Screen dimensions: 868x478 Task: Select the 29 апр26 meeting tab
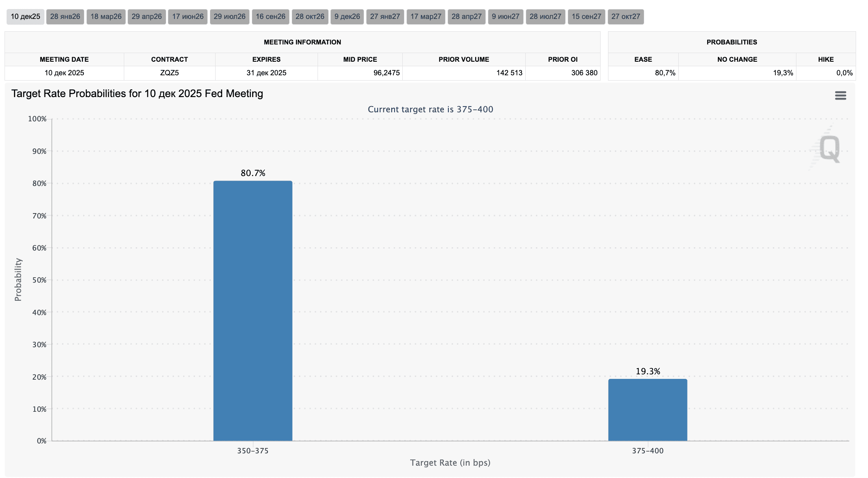tap(146, 17)
